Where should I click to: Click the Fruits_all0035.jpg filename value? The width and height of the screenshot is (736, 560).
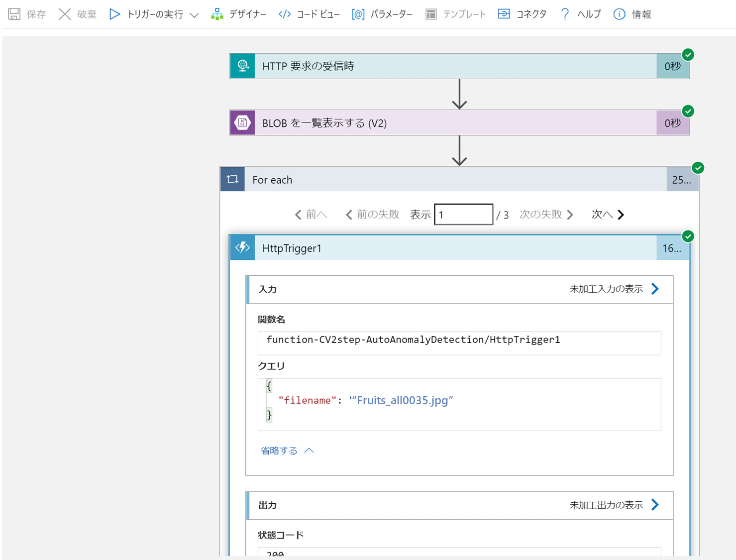401,400
